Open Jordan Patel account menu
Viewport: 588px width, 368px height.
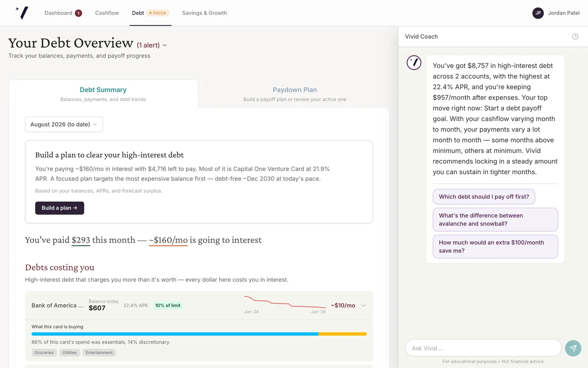click(x=556, y=13)
